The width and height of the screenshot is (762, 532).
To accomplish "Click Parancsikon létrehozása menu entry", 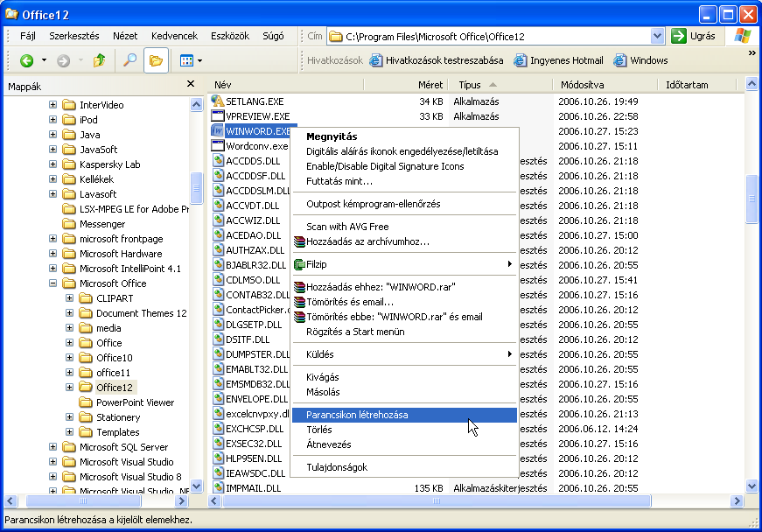I will (x=404, y=415).
